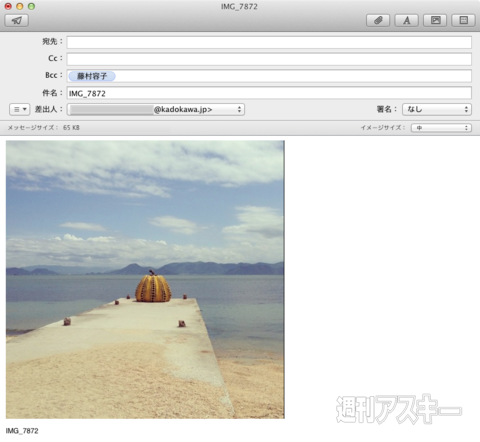The image size is (480, 442).
Task: Open the 差出人 sender address dropdown
Action: click(x=156, y=109)
